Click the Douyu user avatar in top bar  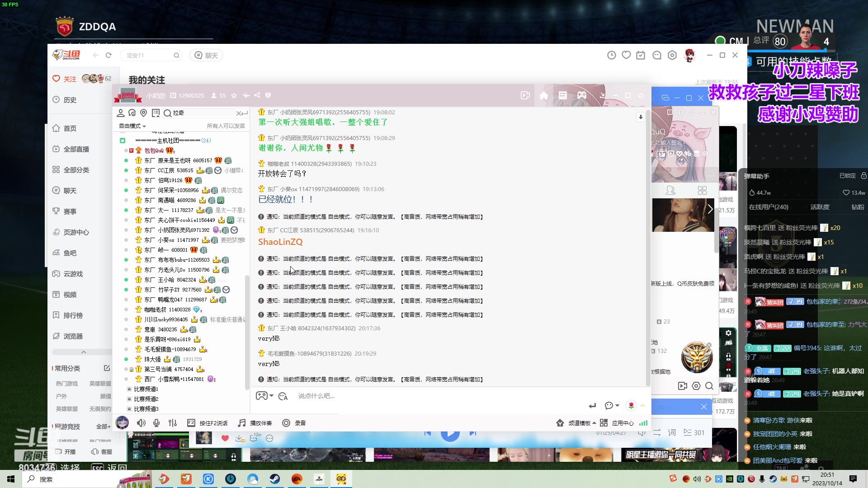coord(689,55)
